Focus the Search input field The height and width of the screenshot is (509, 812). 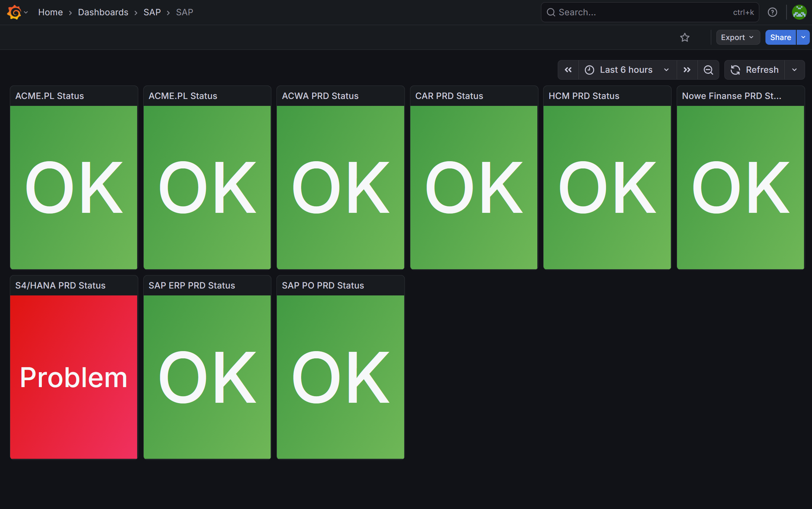[650, 12]
